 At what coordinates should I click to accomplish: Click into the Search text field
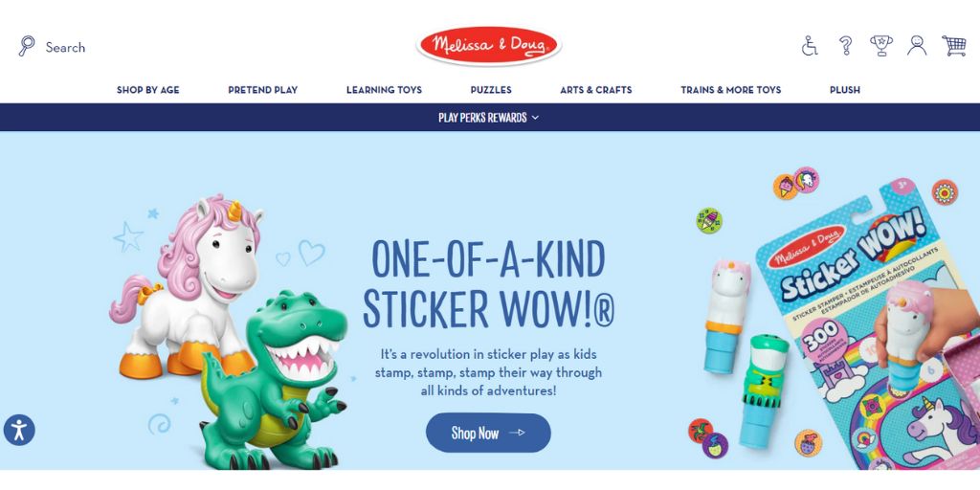coord(65,47)
